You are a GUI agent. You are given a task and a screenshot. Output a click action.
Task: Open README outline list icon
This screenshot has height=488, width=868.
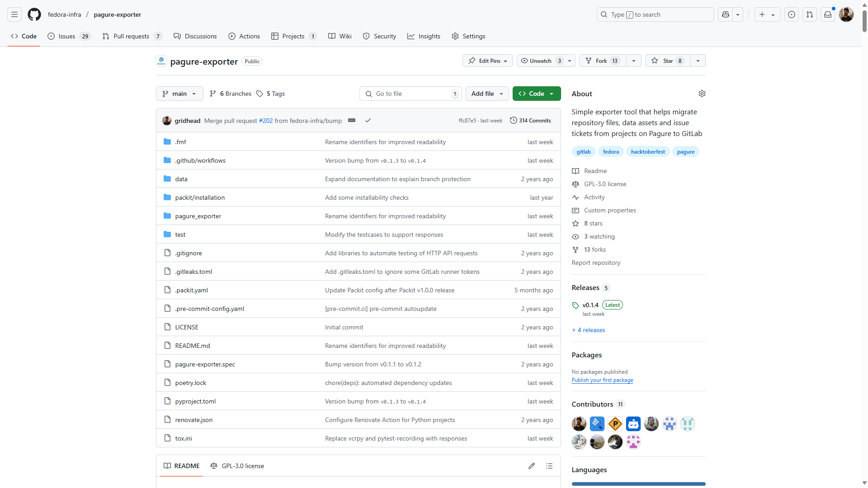pyautogui.click(x=549, y=466)
